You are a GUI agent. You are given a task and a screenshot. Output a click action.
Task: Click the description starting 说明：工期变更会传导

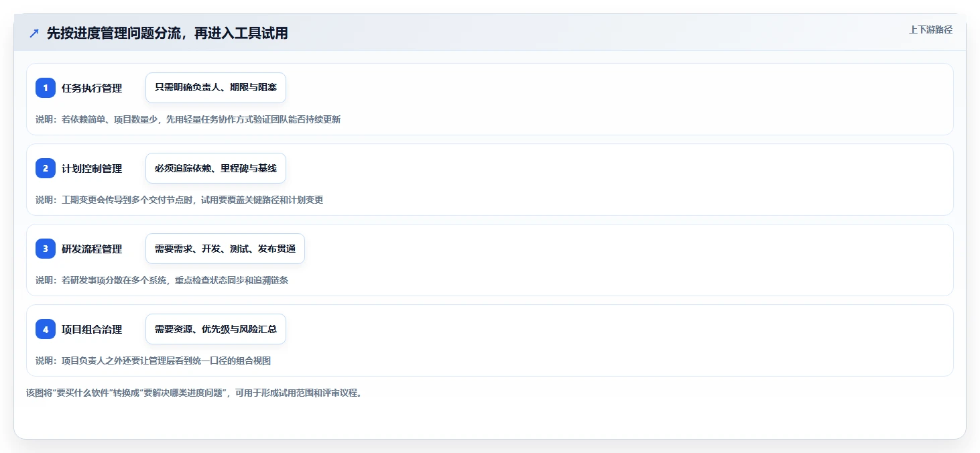tap(180, 200)
